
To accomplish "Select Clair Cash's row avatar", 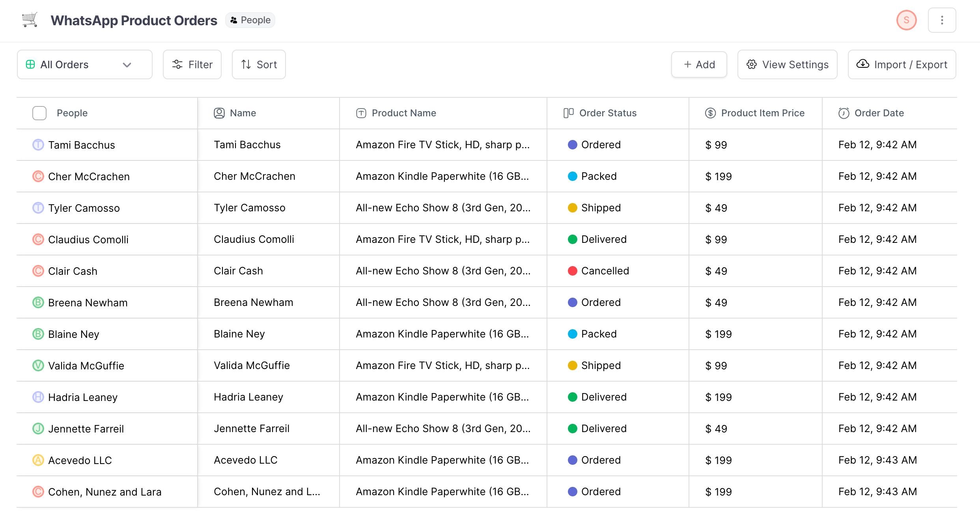I will click(38, 271).
